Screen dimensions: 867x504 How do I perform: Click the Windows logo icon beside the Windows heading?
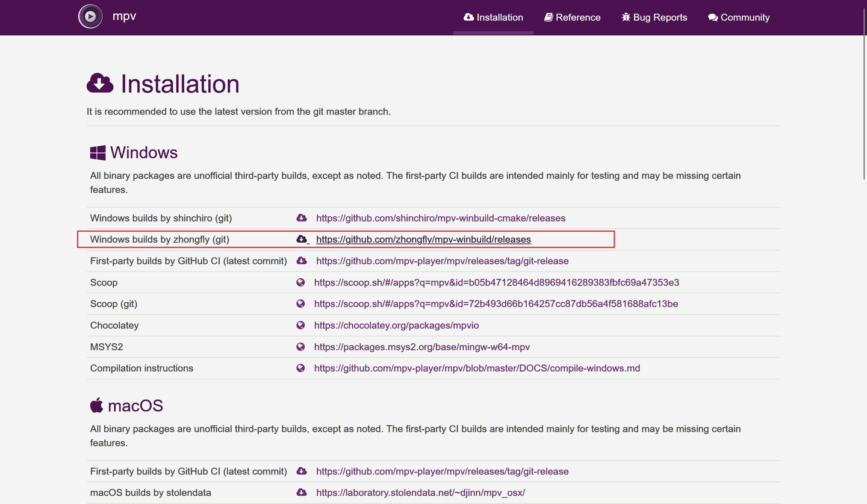[98, 153]
